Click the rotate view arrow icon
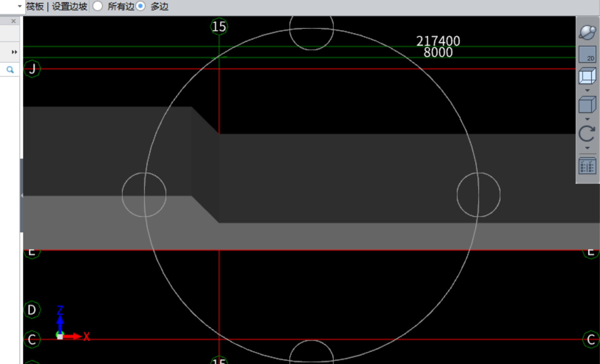The width and height of the screenshot is (600, 364). tap(587, 133)
